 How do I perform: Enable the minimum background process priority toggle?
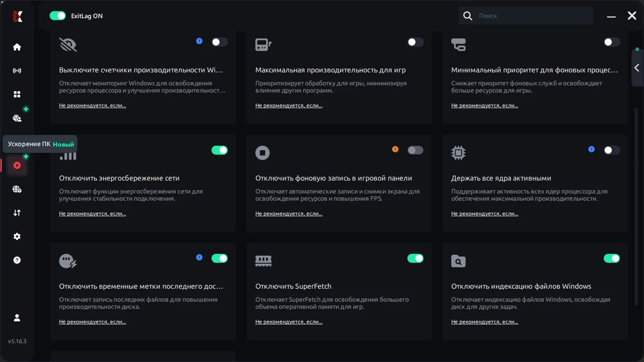click(612, 42)
